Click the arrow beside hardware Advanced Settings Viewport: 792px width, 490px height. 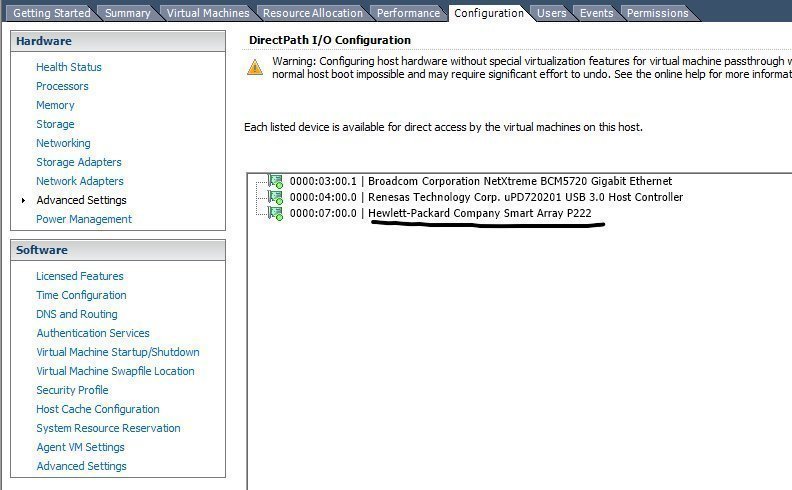23,200
